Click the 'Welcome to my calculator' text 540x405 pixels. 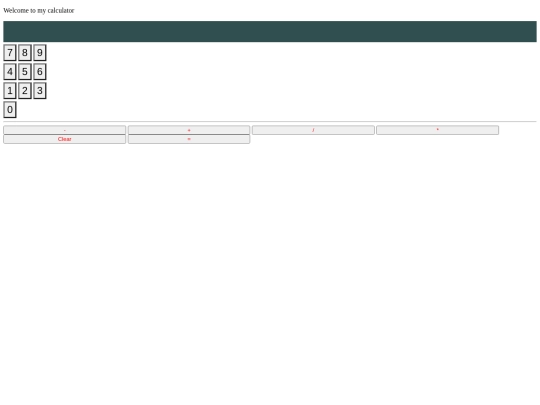click(x=39, y=11)
